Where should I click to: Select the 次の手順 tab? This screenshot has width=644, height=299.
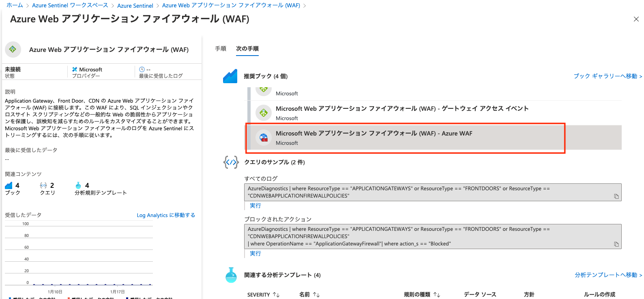(247, 49)
